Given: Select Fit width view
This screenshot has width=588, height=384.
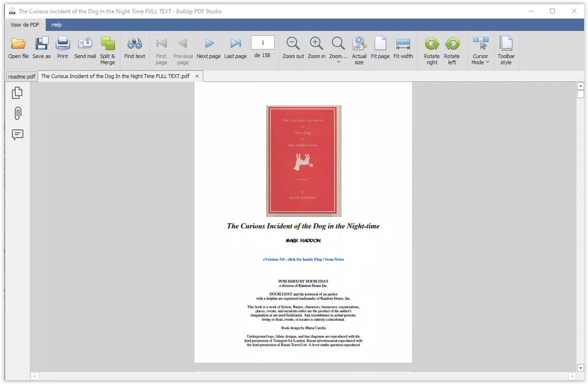Looking at the screenshot, I should 403,48.
